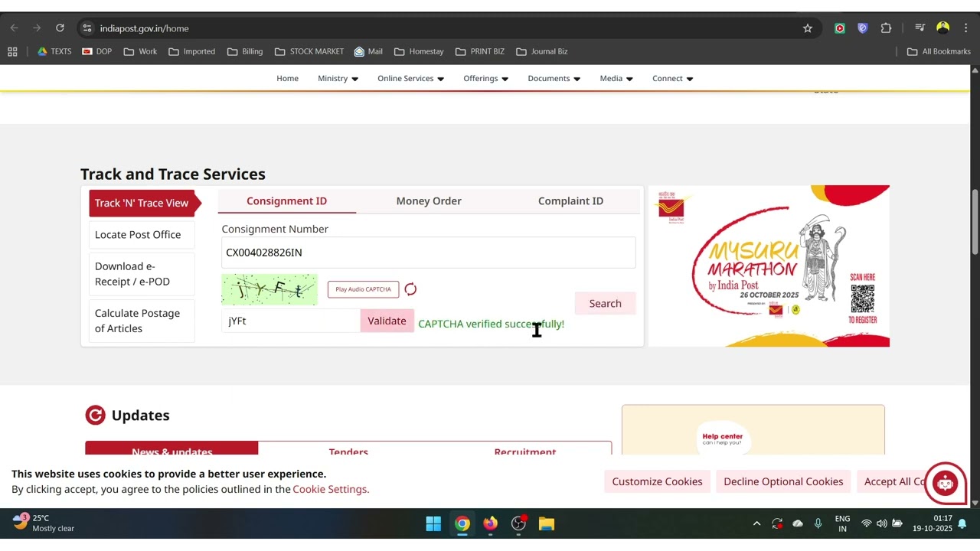Open the Ministry dropdown menu

338,79
